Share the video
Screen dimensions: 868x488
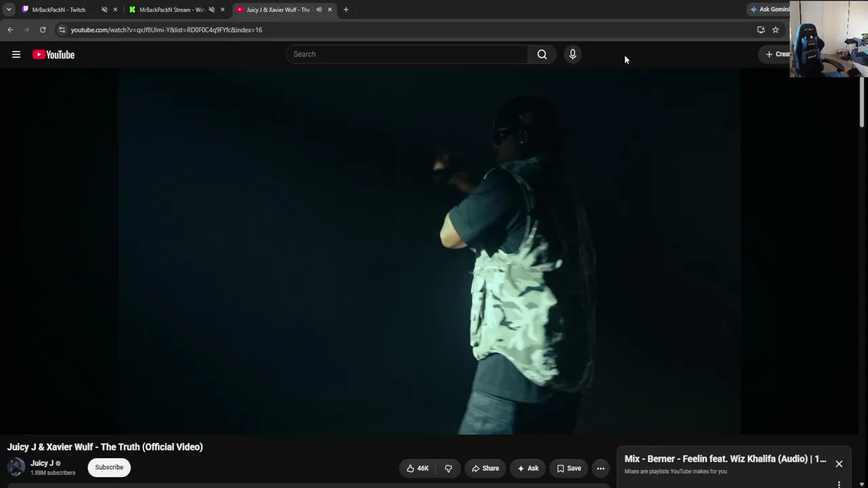coord(486,468)
